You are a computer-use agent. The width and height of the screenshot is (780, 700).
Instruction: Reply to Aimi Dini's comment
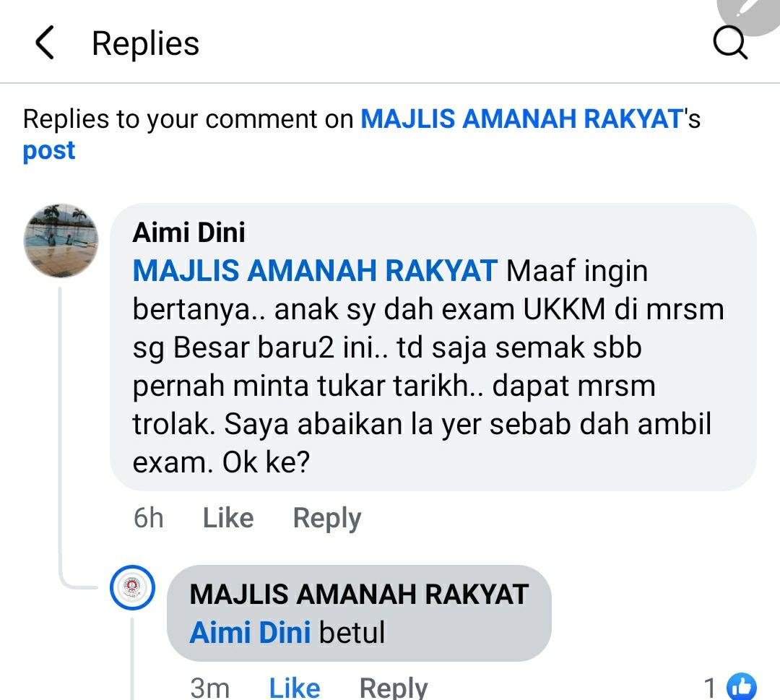pos(327,519)
